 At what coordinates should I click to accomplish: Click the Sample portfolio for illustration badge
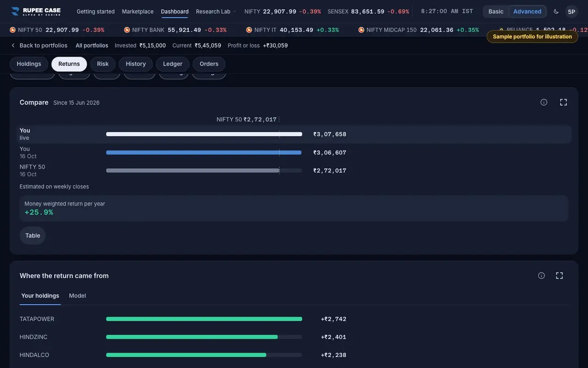click(532, 37)
